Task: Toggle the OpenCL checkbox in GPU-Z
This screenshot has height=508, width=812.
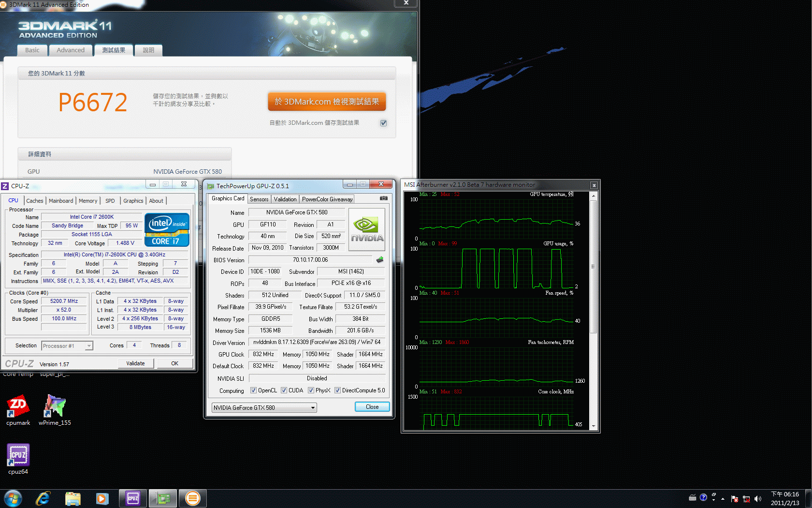Action: click(x=253, y=390)
